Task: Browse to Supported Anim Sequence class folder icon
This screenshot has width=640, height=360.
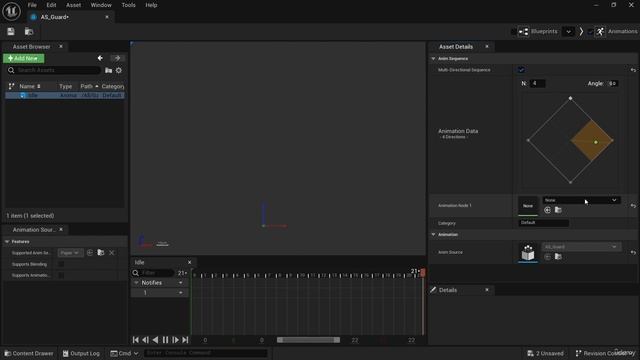Action: [x=101, y=253]
